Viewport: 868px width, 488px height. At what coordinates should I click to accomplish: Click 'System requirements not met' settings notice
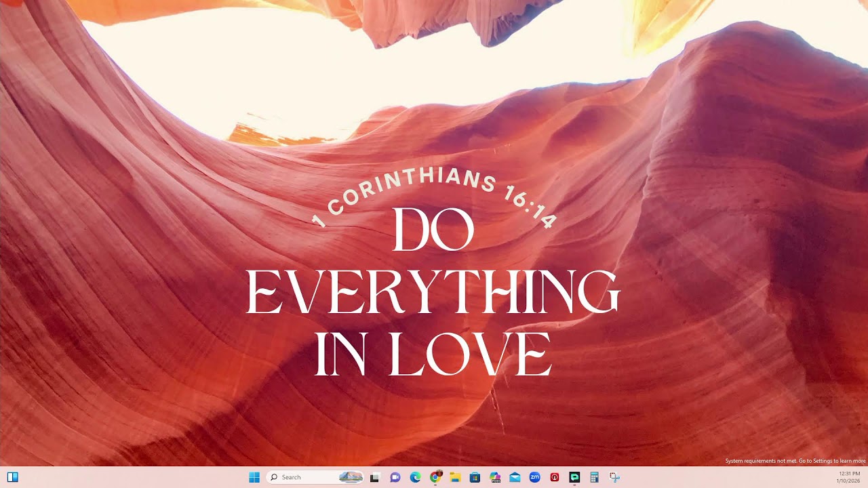[x=795, y=461]
